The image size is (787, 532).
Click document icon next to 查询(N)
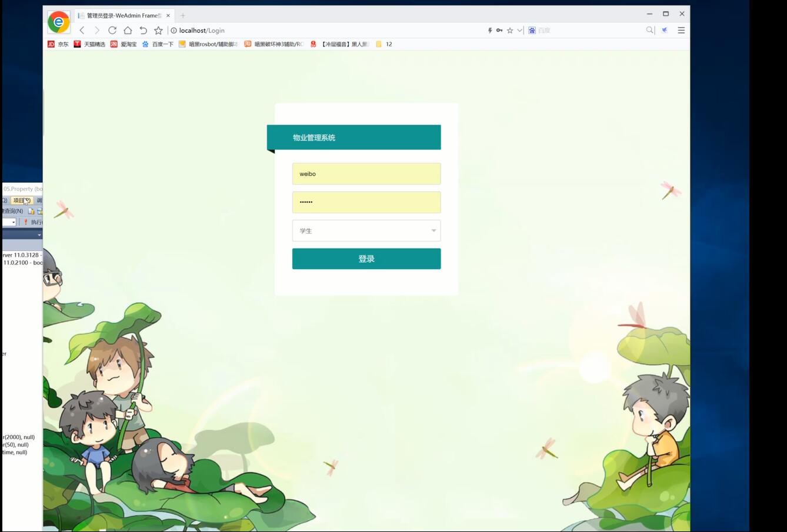point(31,211)
